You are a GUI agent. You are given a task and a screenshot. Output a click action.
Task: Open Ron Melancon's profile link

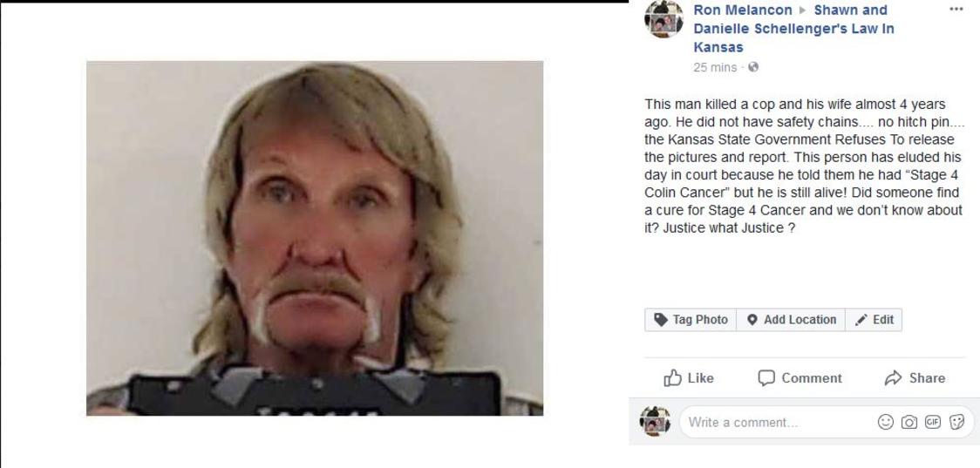pyautogui.click(x=743, y=10)
